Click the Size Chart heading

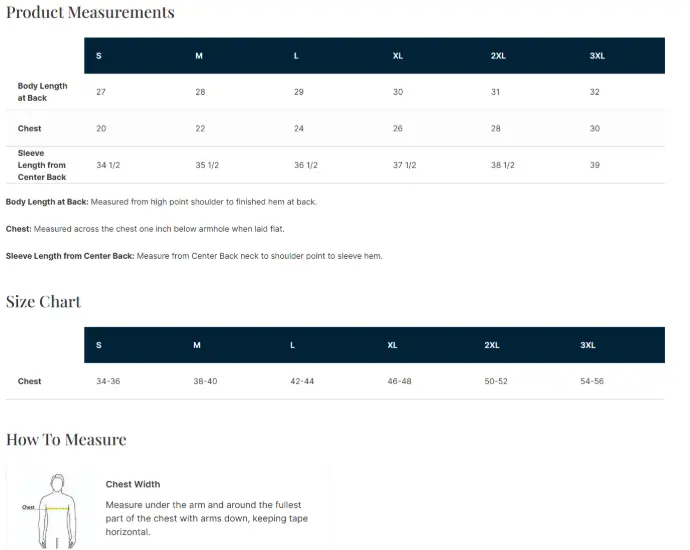tap(44, 302)
